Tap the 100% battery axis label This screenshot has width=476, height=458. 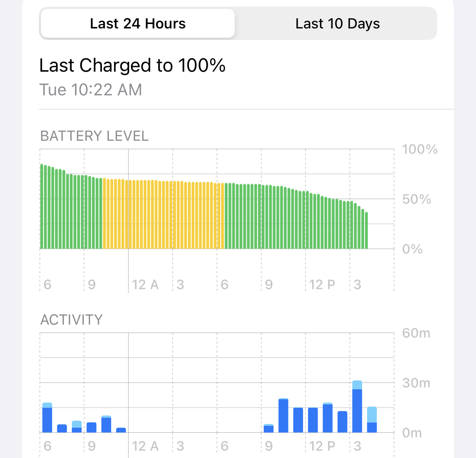tap(420, 149)
